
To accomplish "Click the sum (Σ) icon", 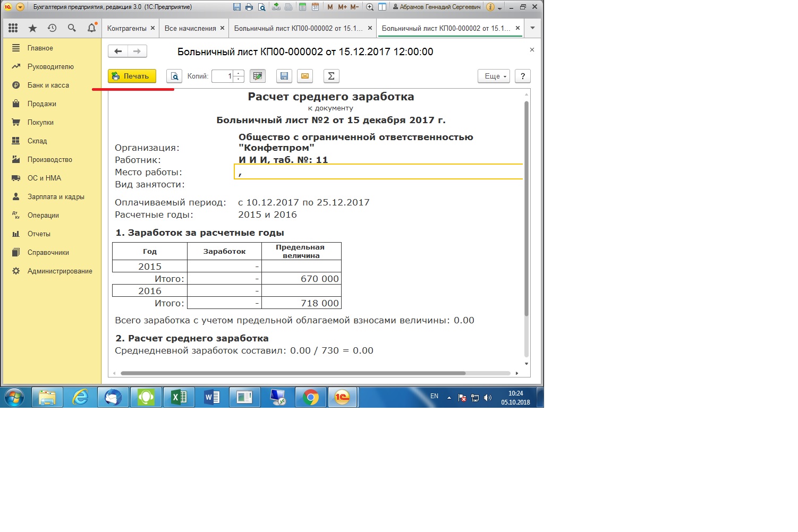I will point(331,76).
